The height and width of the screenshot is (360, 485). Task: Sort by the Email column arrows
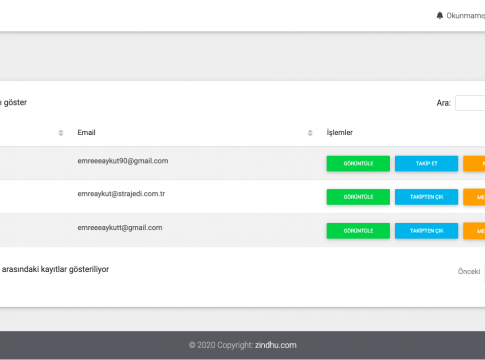click(x=310, y=133)
